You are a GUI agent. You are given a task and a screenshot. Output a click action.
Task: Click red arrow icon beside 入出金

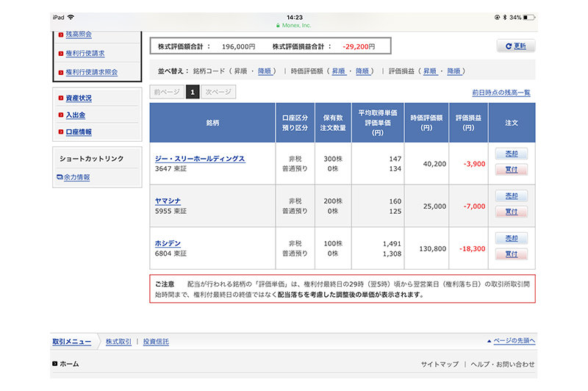pos(61,115)
